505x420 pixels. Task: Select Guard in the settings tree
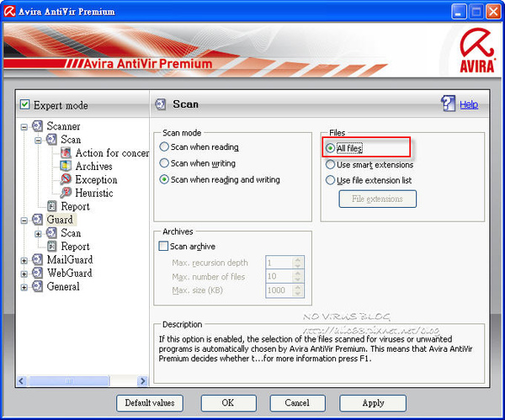[60, 220]
